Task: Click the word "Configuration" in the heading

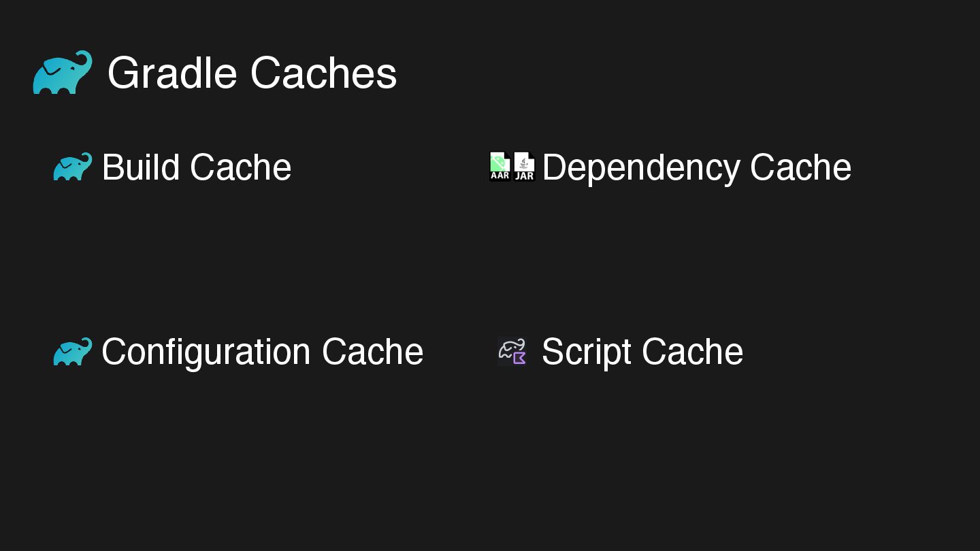Action: pyautogui.click(x=206, y=352)
